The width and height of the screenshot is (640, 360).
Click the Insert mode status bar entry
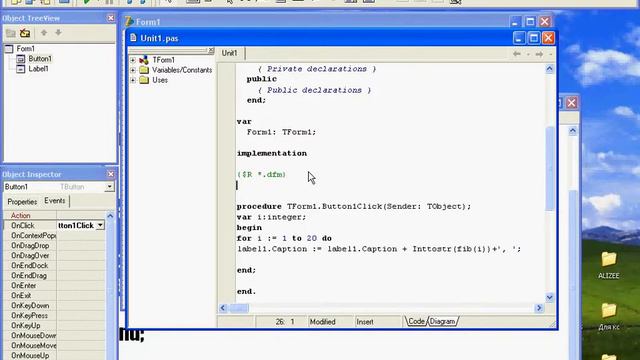[365, 322]
